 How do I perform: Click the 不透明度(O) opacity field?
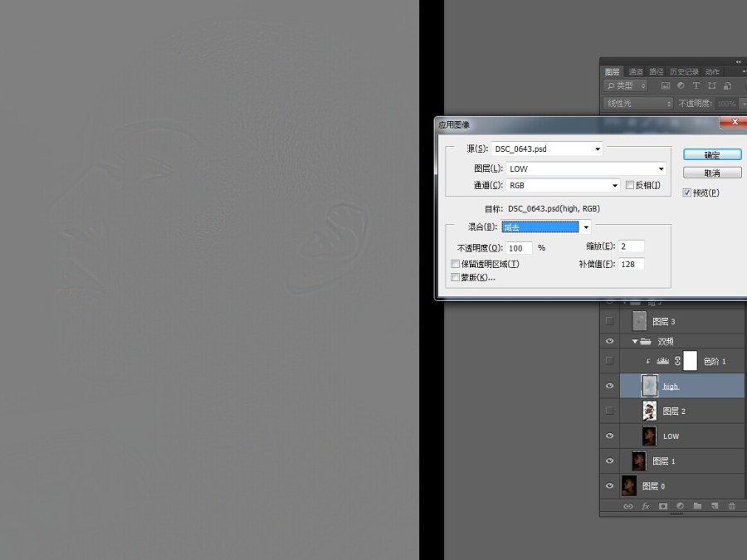[x=519, y=248]
